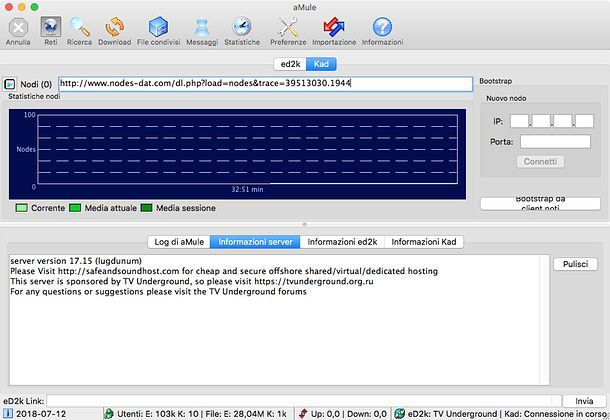Open the File condivisi shared files view
This screenshot has width=610, height=420.
coord(158,31)
